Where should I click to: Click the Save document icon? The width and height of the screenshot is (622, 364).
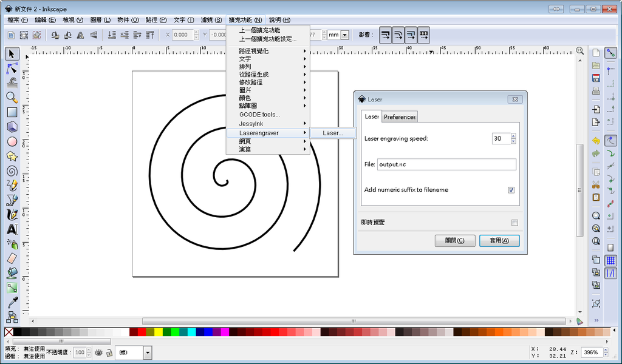[596, 78]
